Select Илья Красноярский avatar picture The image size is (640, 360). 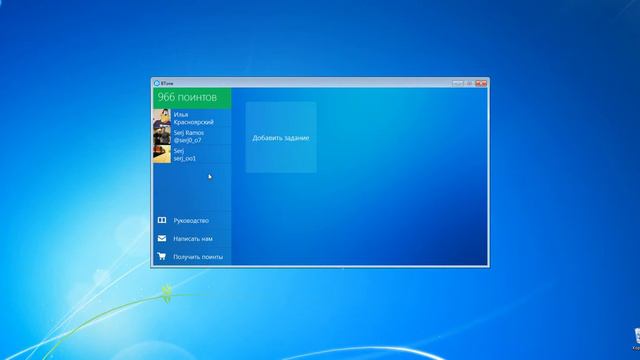click(162, 118)
